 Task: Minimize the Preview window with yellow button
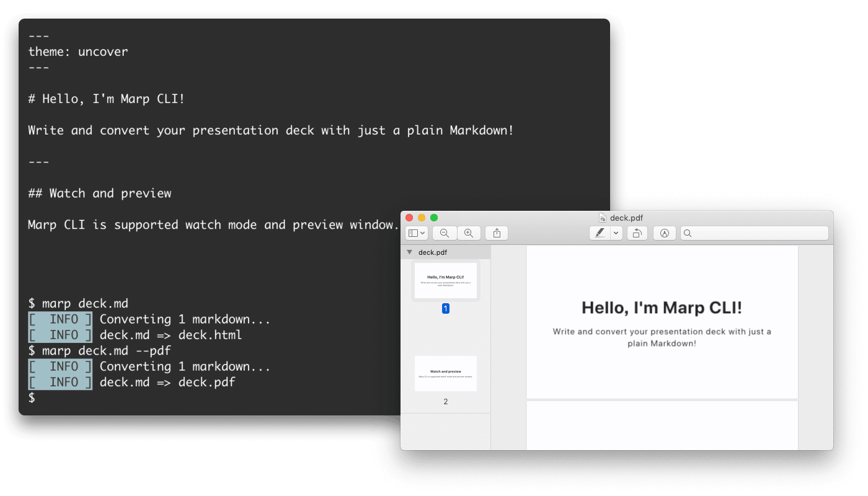pyautogui.click(x=422, y=218)
